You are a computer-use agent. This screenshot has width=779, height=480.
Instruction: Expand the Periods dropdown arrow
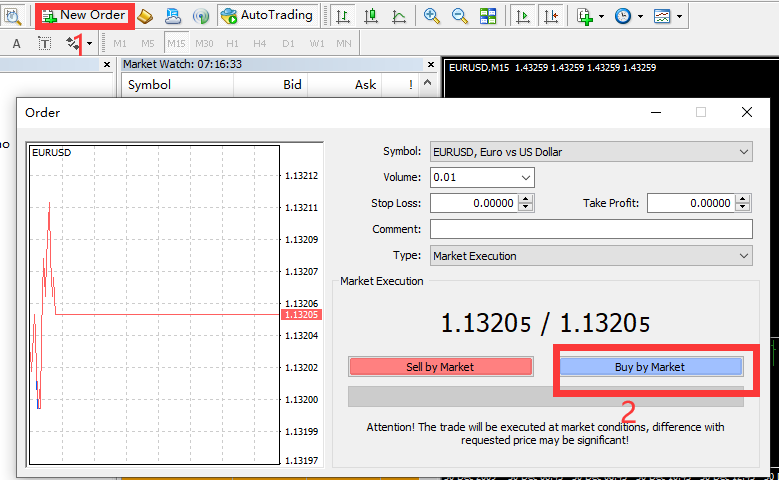click(x=640, y=16)
